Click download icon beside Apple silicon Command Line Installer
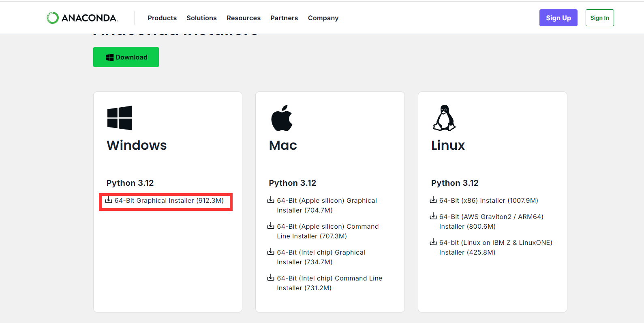The width and height of the screenshot is (644, 323). tap(271, 226)
